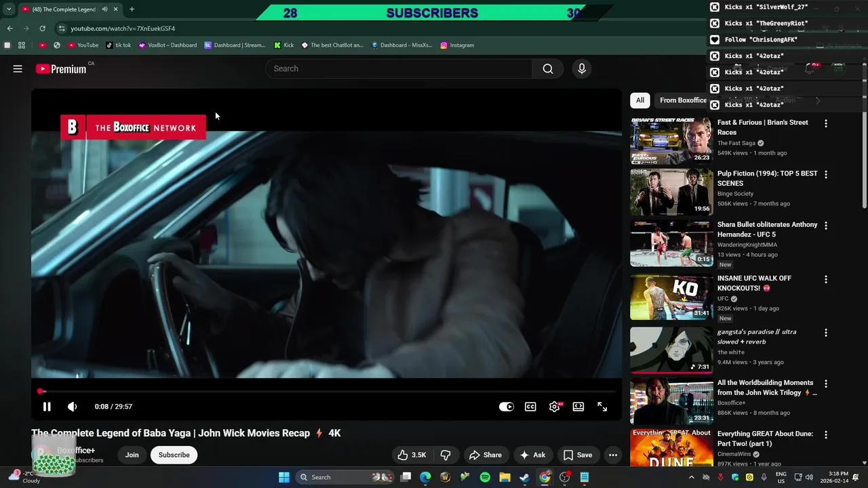Like the video with 3.5K likes
868x488 pixels.
click(x=412, y=455)
